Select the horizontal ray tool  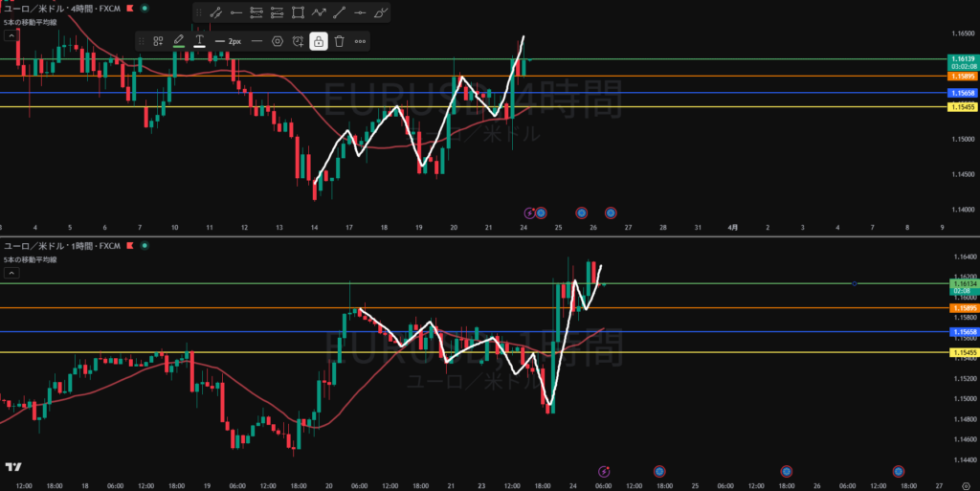point(235,12)
